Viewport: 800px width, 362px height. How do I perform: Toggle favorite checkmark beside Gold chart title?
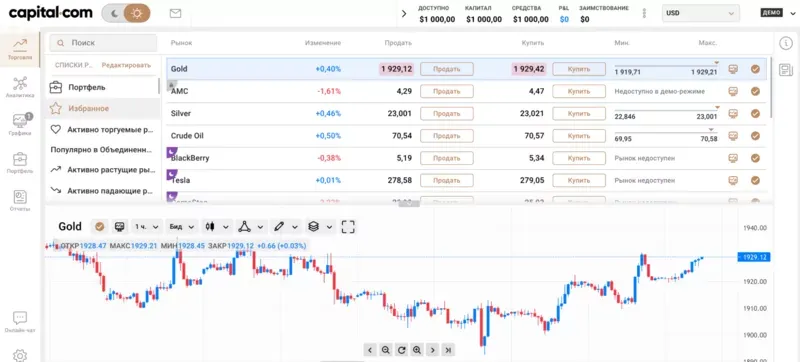(x=99, y=226)
